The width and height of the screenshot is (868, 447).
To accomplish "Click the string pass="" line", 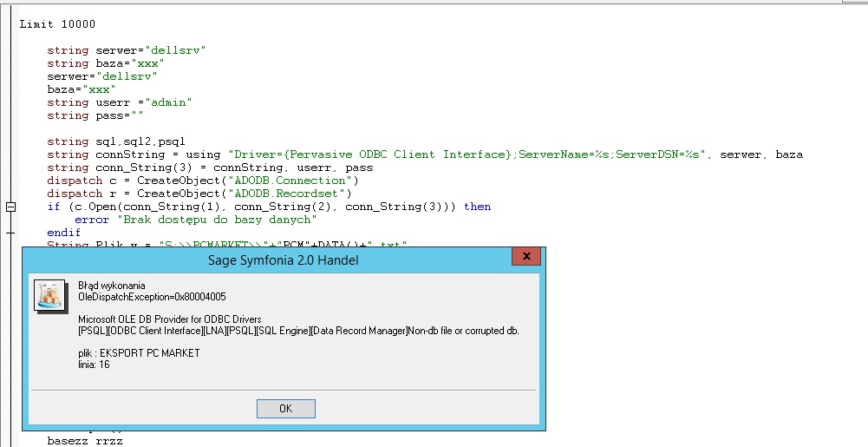I will tap(95, 115).
